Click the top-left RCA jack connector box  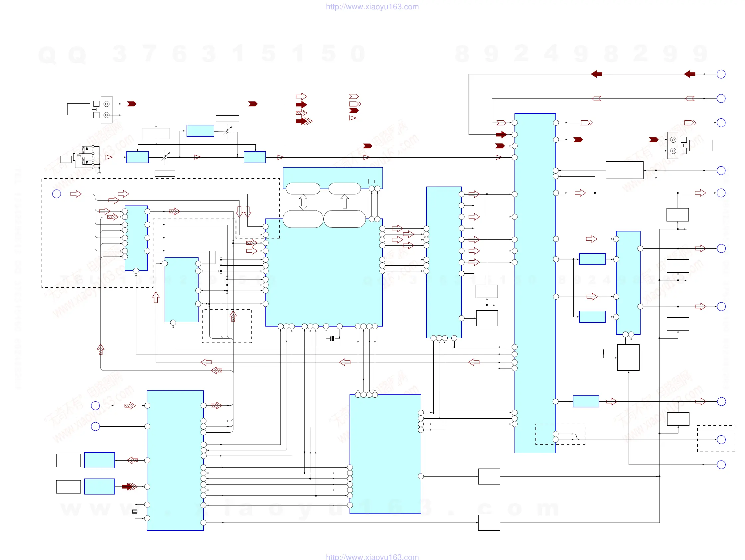pyautogui.click(x=106, y=109)
